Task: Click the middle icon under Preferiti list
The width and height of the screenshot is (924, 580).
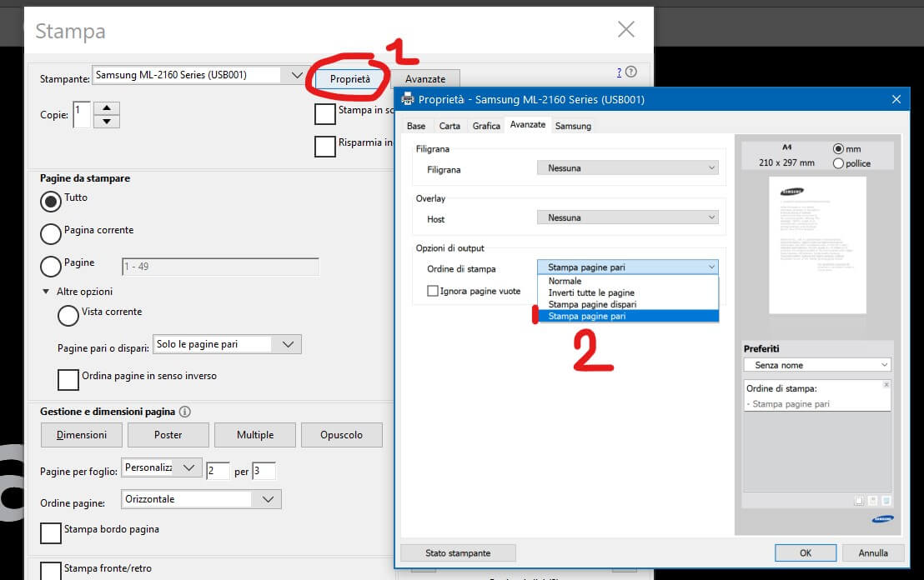Action: (x=872, y=501)
